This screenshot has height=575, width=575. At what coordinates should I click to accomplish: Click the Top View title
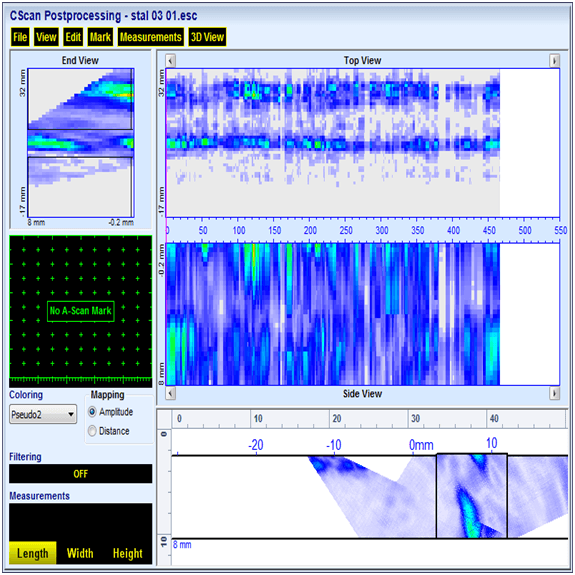tap(362, 61)
